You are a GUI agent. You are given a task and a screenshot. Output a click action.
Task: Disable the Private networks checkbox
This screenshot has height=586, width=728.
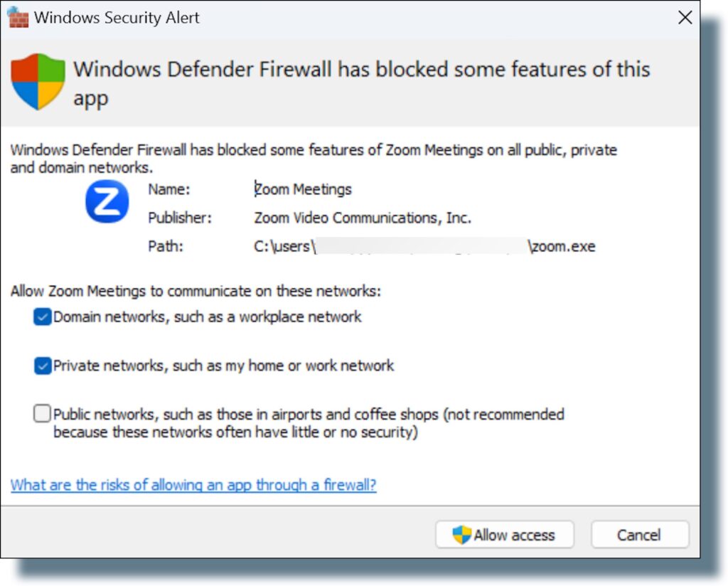41,366
